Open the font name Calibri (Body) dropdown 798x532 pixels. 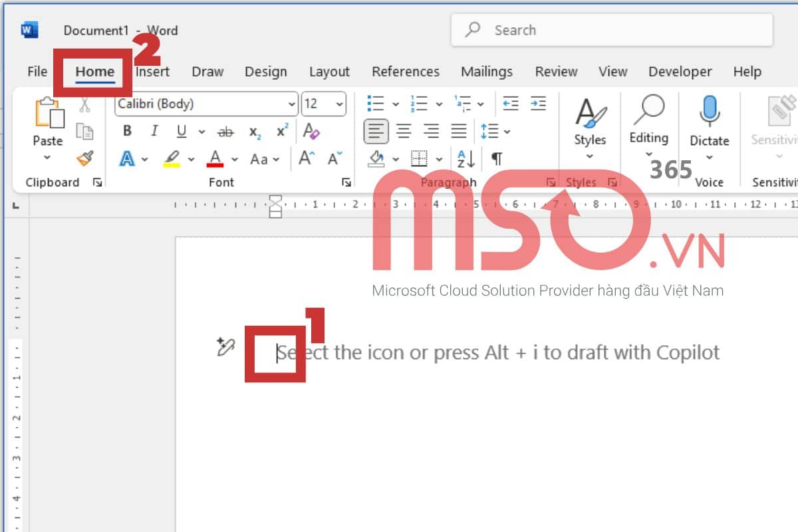(291, 104)
